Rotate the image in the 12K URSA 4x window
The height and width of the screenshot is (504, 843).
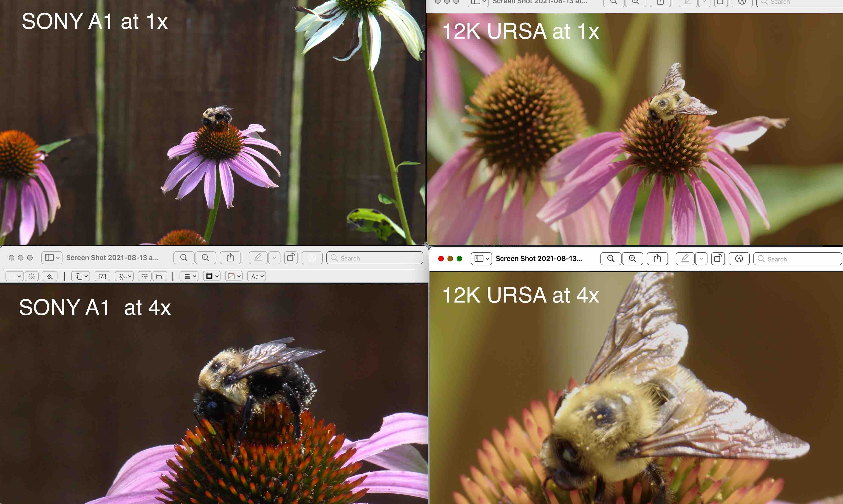point(718,259)
